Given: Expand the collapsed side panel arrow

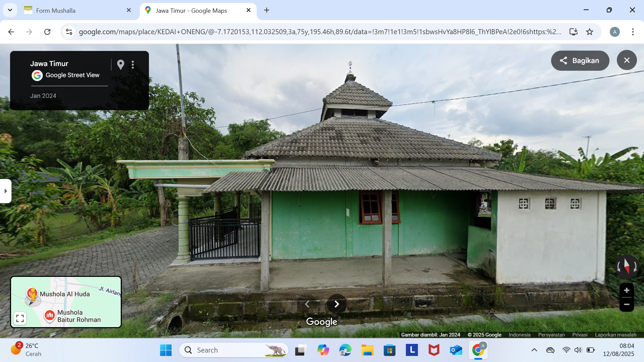Looking at the screenshot, I should point(5,191).
